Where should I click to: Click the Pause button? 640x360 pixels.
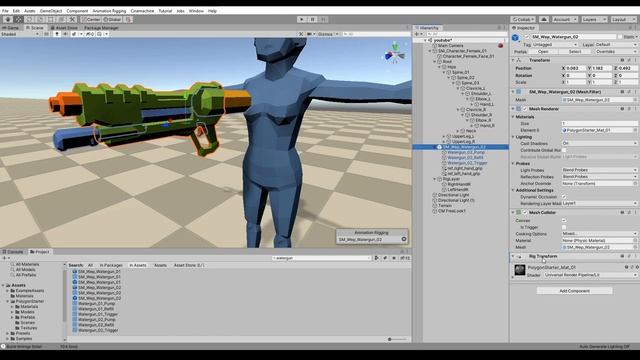[x=313, y=19]
